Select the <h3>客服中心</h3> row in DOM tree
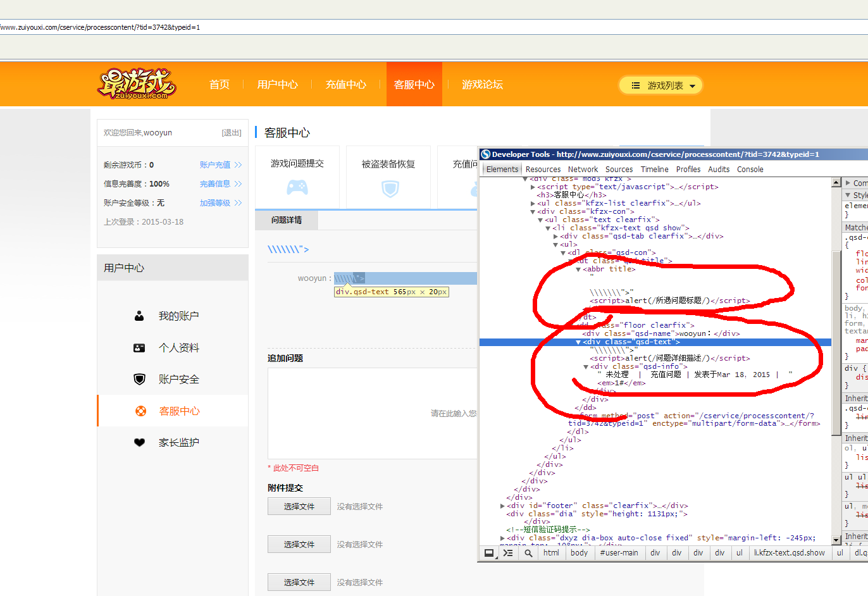Image resolution: width=868 pixels, height=596 pixels. click(572, 196)
